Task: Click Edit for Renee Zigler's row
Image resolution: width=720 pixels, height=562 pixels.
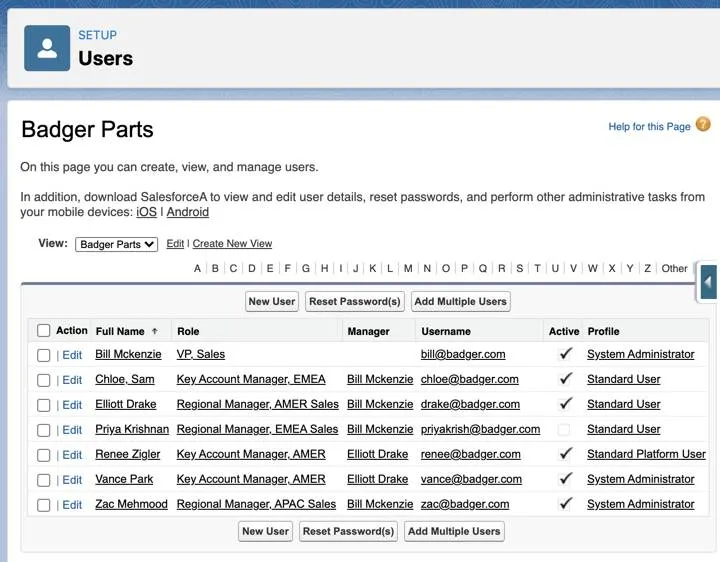Action: tap(72, 455)
